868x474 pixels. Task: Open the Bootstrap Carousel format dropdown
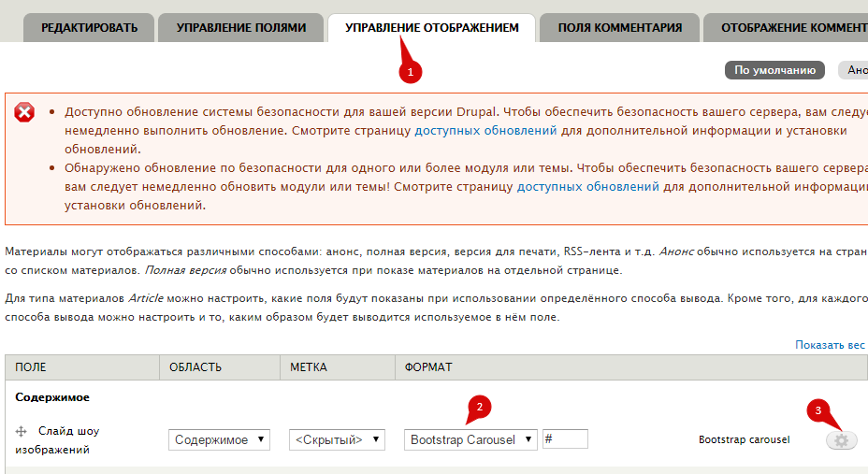[470, 439]
